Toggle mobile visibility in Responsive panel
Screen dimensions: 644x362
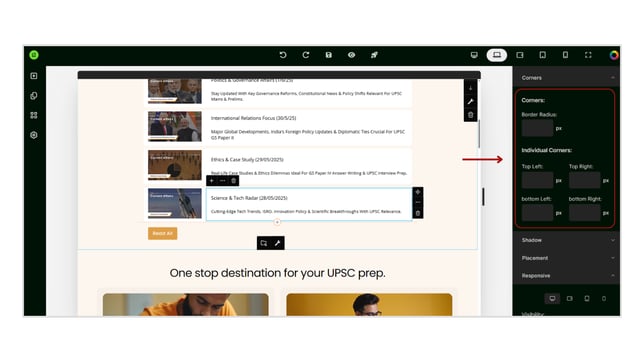(x=604, y=299)
